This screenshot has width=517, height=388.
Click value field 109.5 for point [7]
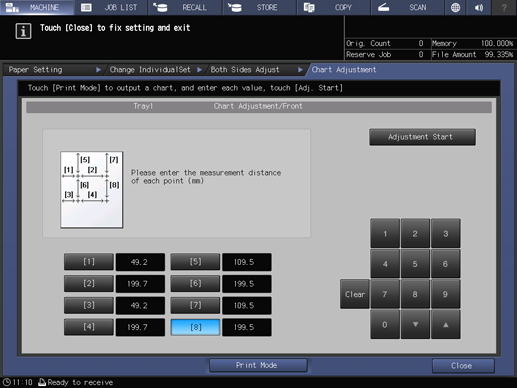[x=247, y=305]
